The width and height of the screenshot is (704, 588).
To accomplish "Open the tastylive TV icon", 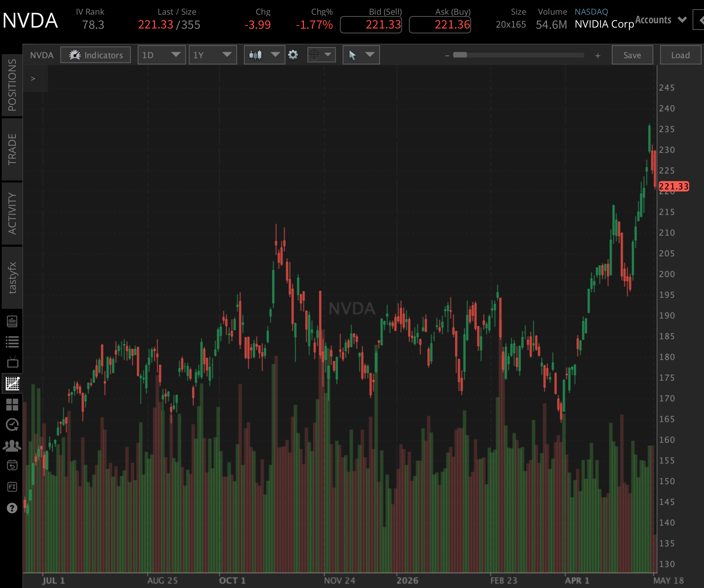I will tap(12, 362).
